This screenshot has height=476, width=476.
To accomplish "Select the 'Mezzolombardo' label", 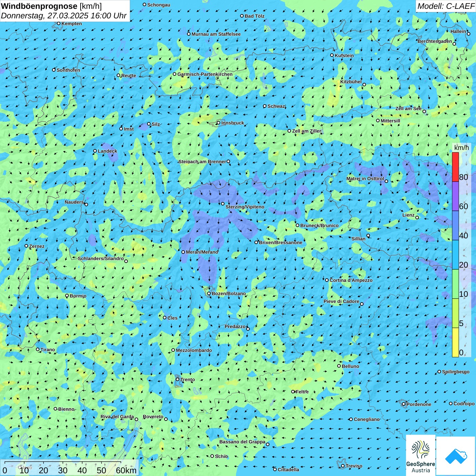I will [x=194, y=350].
